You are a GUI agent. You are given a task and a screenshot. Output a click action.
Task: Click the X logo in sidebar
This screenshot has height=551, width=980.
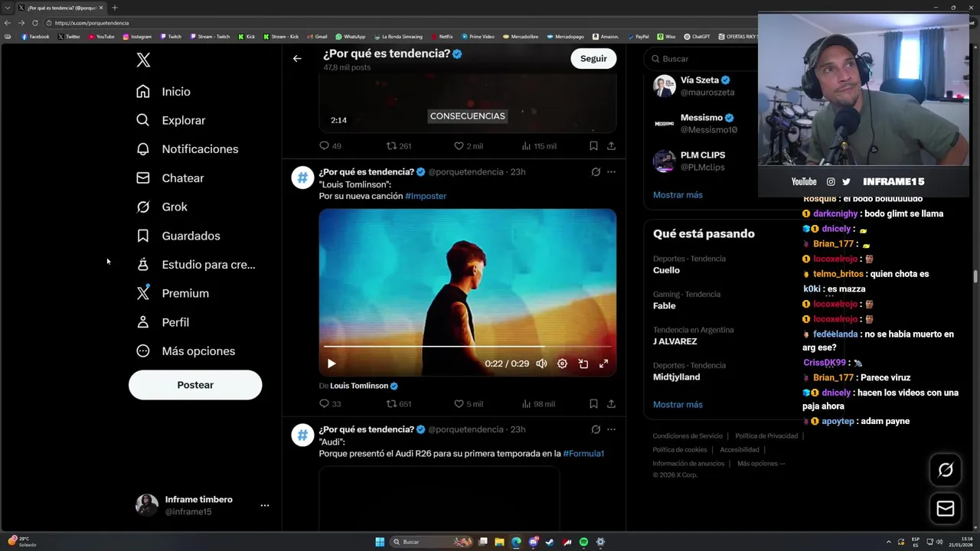[143, 60]
